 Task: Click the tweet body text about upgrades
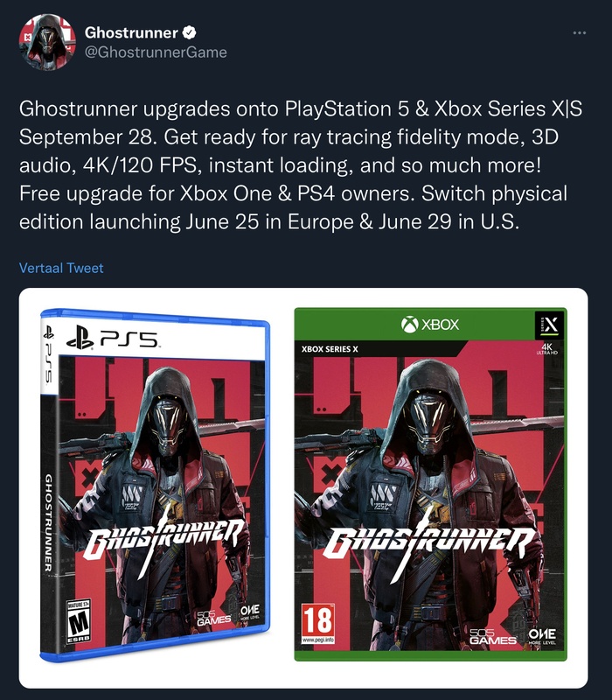coord(301,165)
